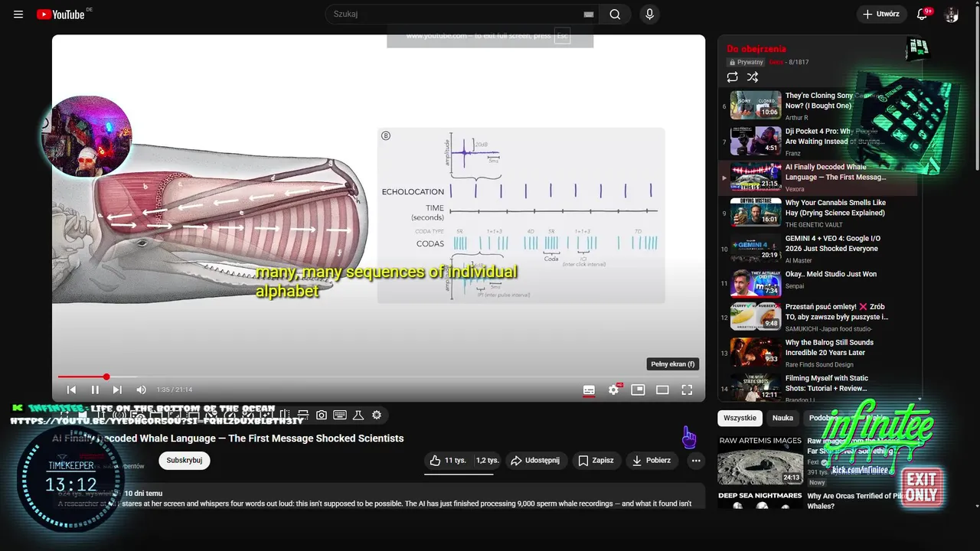Click channel name THE GENETIC VAULT
Viewport: 980px width, 551px height.
pyautogui.click(x=814, y=225)
